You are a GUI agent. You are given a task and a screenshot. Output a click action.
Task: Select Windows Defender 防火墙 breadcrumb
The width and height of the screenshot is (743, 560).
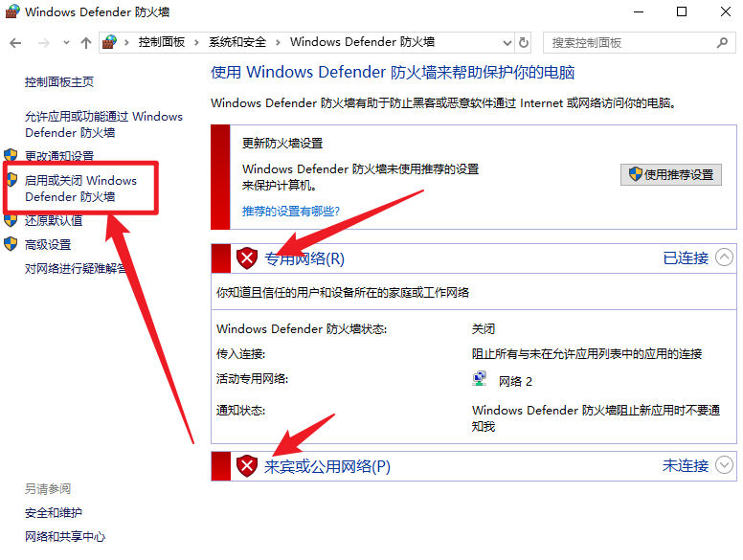pyautogui.click(x=363, y=42)
